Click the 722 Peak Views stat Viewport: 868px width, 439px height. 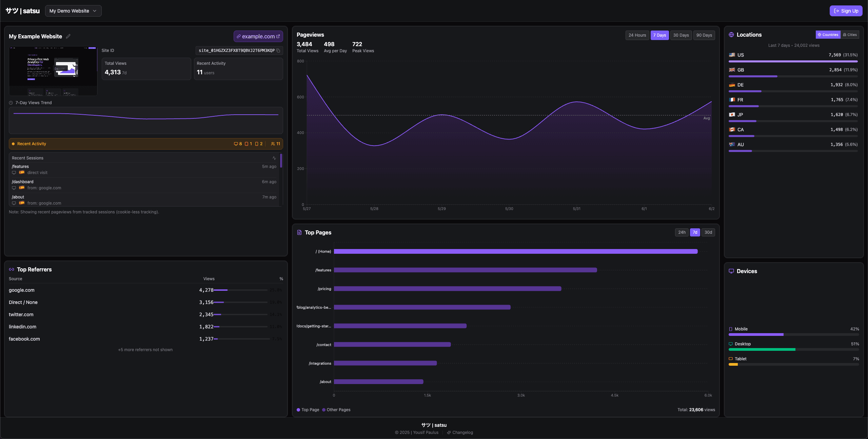coord(363,47)
